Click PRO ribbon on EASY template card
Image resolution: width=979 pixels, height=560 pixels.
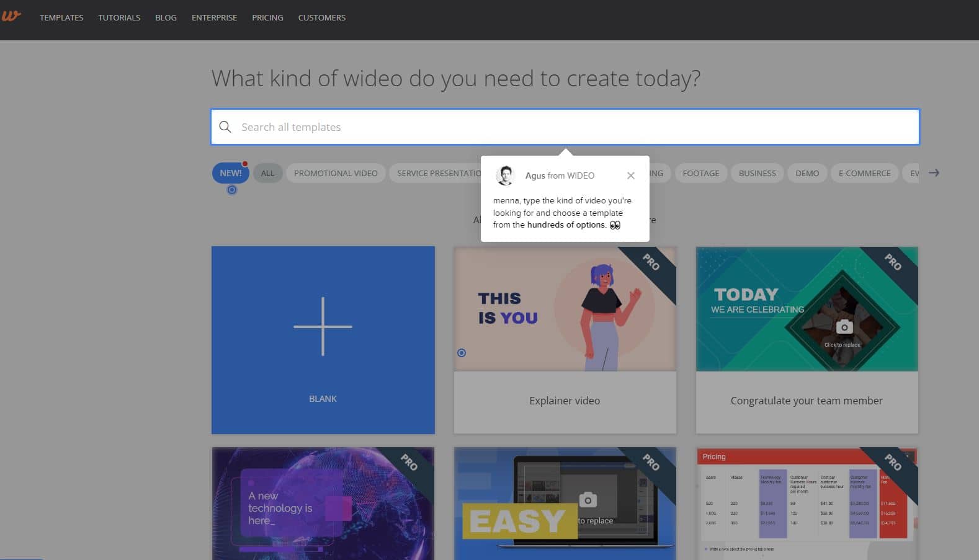[650, 463]
